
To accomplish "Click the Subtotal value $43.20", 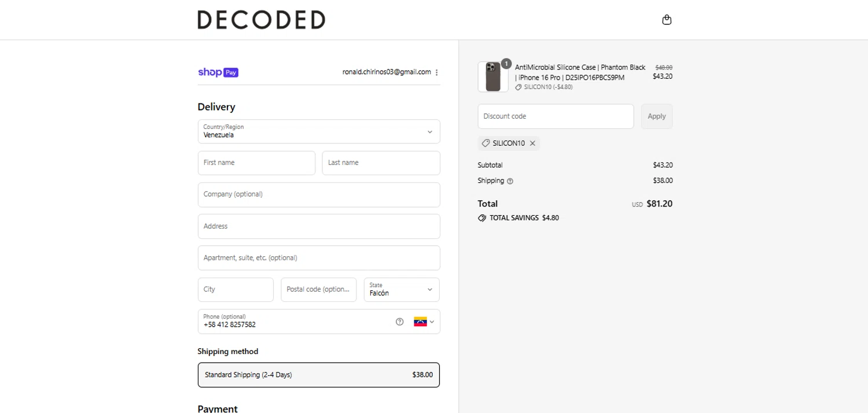I will click(663, 165).
